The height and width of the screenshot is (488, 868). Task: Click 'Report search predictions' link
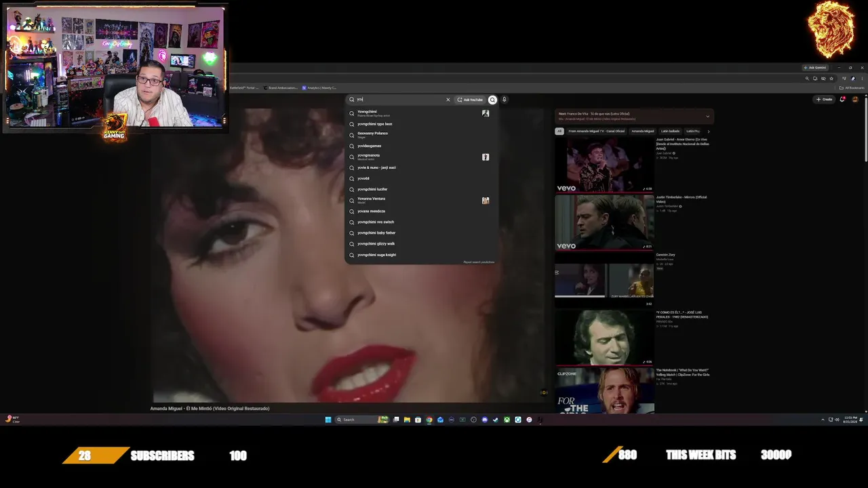click(479, 262)
